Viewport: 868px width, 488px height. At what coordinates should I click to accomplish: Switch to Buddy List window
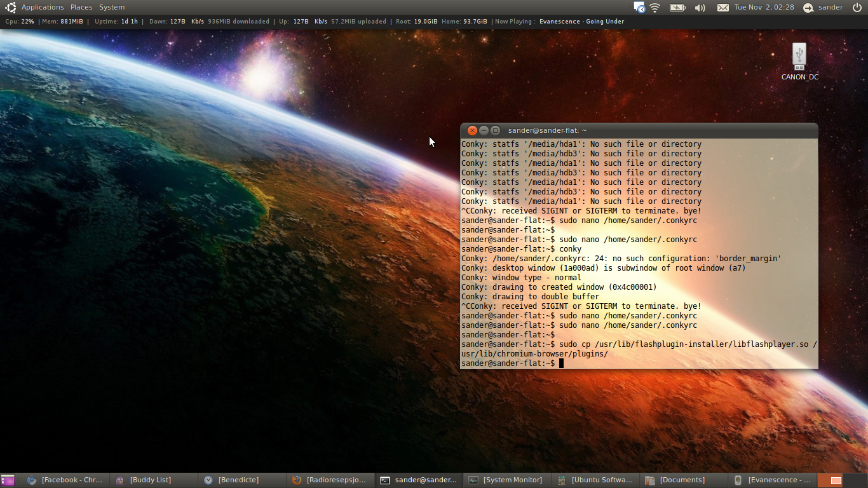click(153, 480)
